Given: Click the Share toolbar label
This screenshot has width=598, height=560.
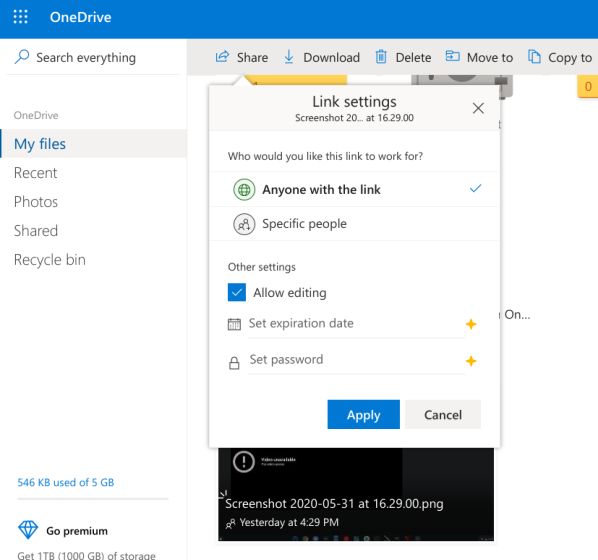Looking at the screenshot, I should pos(252,58).
